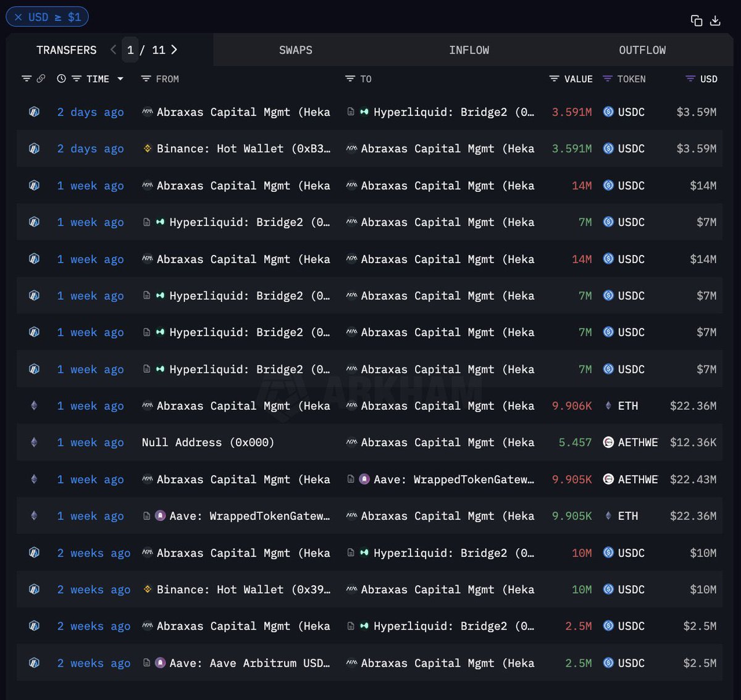Screen dimensions: 741x700
Task: Open the VALUE column filter
Action: (x=554, y=79)
